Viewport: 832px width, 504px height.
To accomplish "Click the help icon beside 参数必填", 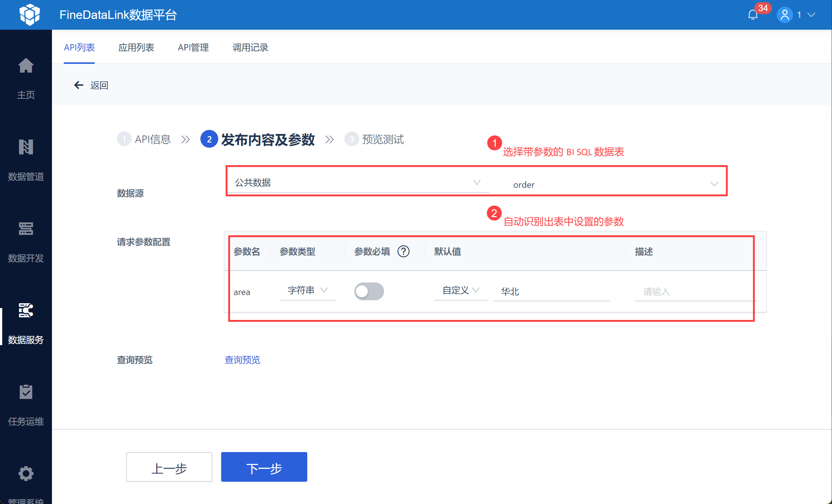I will tap(404, 251).
